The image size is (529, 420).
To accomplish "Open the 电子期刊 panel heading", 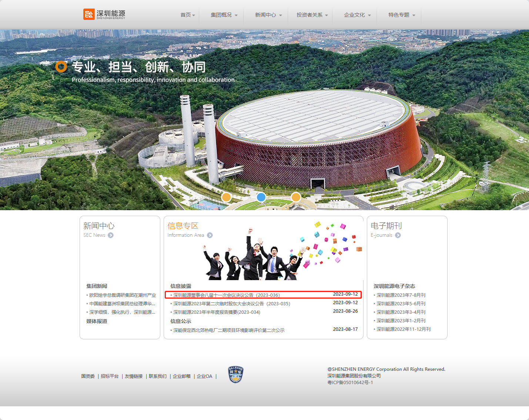I will [x=386, y=226].
